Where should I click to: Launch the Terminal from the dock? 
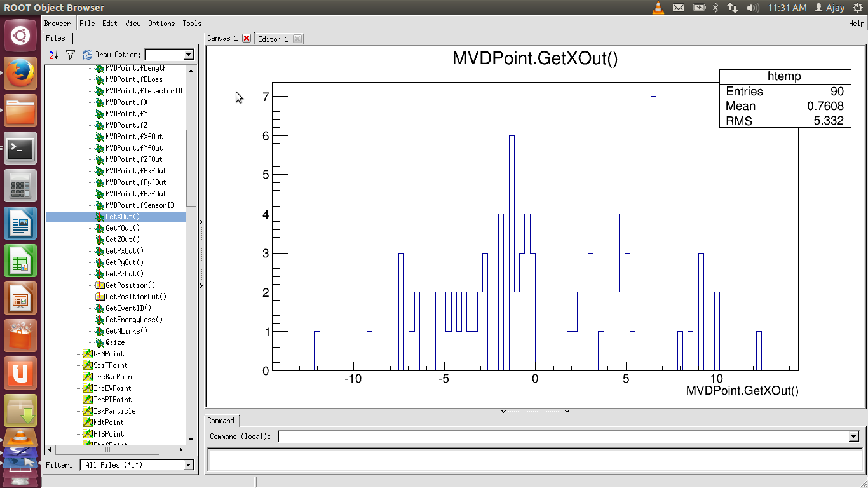[20, 149]
